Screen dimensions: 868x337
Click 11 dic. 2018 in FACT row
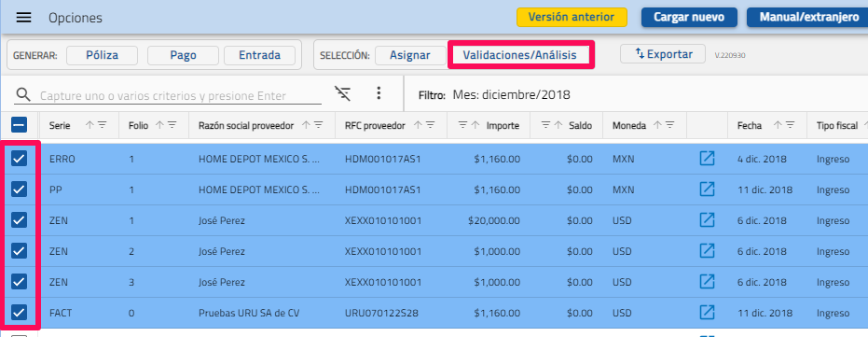pos(765,313)
